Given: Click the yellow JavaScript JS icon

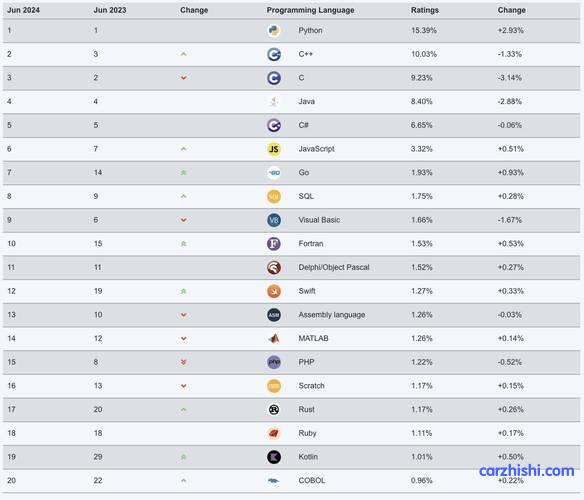Looking at the screenshot, I should tap(274, 149).
